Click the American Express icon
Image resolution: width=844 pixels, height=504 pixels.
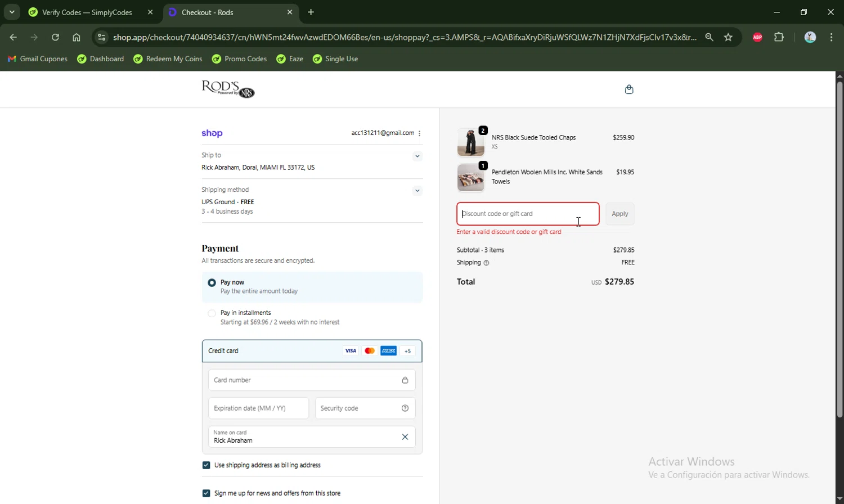tap(389, 351)
